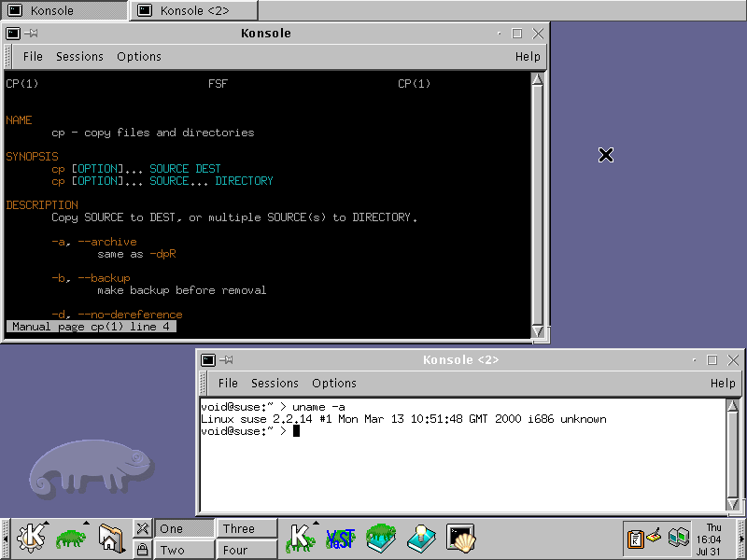747x560 pixels.
Task: Open Help menu in Konsole <2>
Action: 723,383
